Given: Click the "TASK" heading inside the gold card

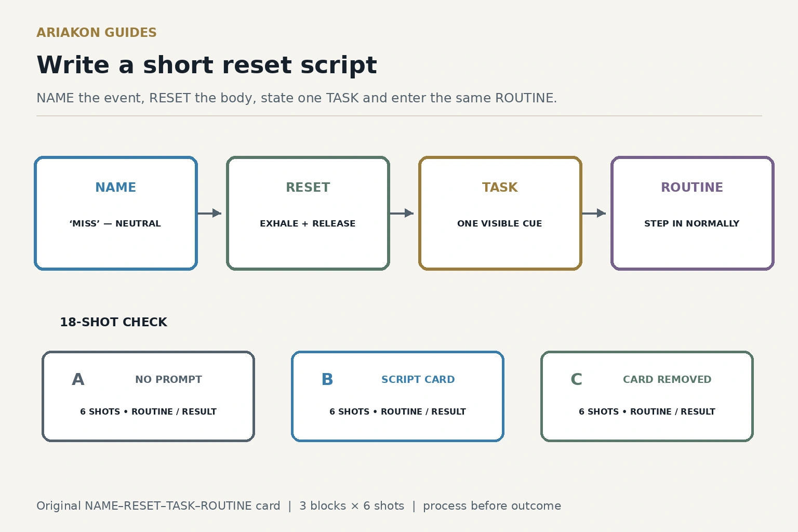Looking at the screenshot, I should pos(500,188).
